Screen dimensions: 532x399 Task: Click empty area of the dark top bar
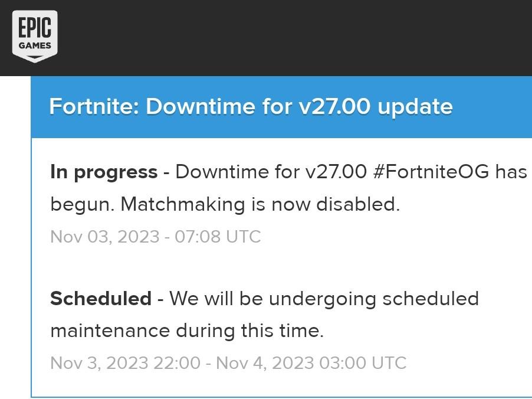tap(295, 38)
